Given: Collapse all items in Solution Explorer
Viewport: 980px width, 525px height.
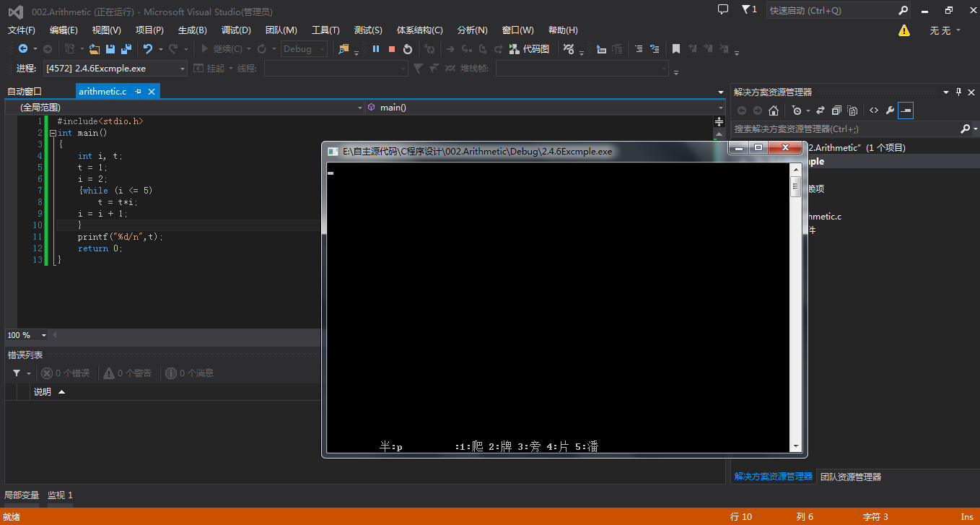Looking at the screenshot, I should pyautogui.click(x=836, y=110).
